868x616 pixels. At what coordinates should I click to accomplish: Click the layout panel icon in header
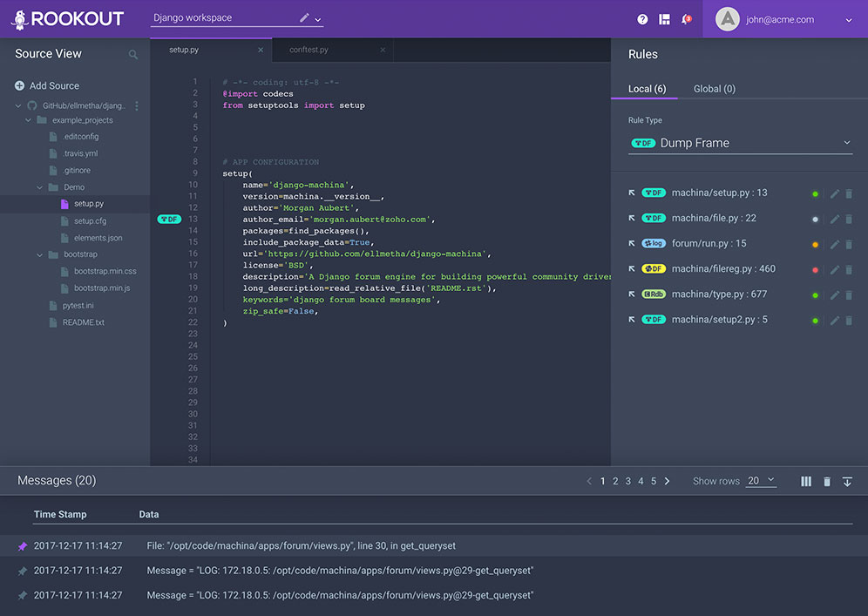(664, 19)
